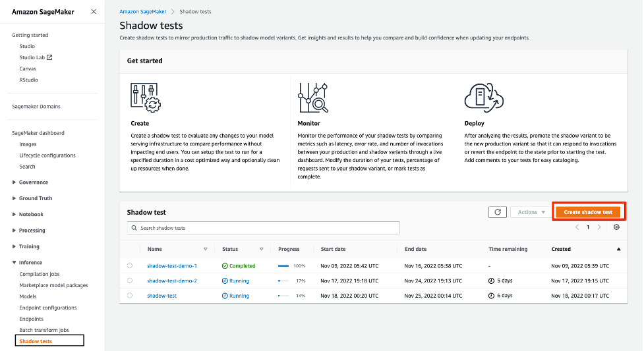Refresh the shadow test list
Screen dimensions: 644x351
tap(498, 212)
